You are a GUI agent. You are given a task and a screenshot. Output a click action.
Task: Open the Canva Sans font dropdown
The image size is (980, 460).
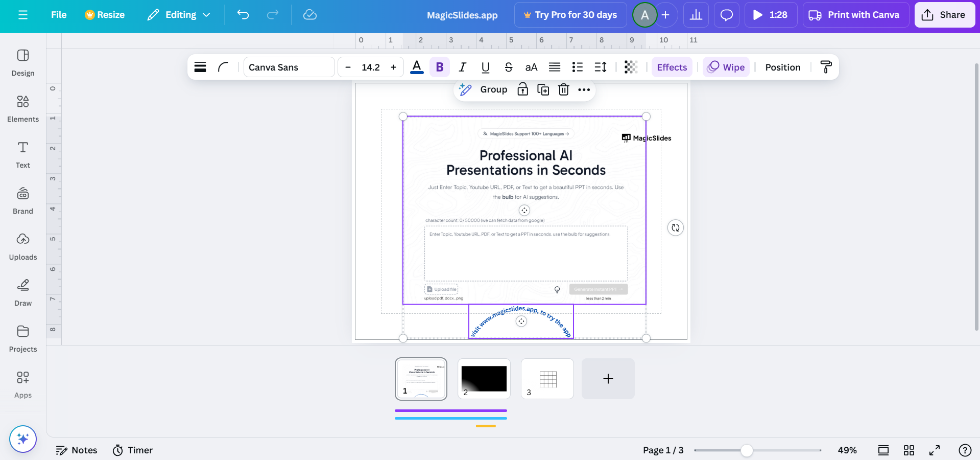click(x=289, y=67)
